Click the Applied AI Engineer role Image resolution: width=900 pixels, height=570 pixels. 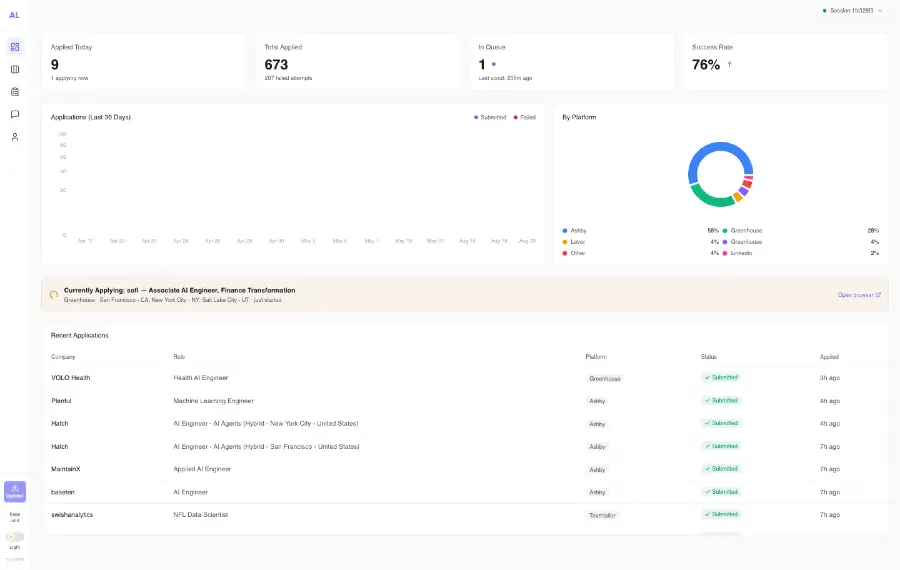pyautogui.click(x=202, y=469)
